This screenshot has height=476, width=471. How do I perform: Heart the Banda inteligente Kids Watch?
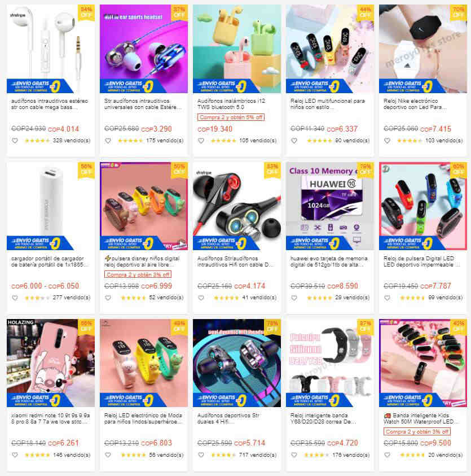pos(387,455)
